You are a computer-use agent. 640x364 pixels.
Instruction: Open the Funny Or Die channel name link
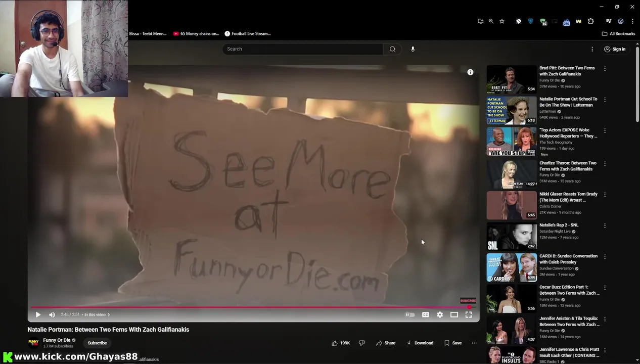57,340
